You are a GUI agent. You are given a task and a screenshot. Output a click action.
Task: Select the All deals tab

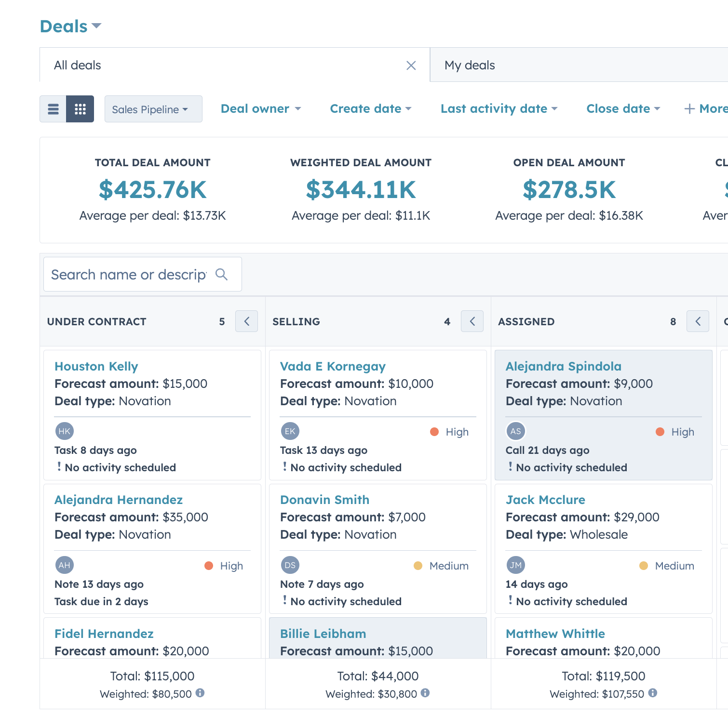77,65
